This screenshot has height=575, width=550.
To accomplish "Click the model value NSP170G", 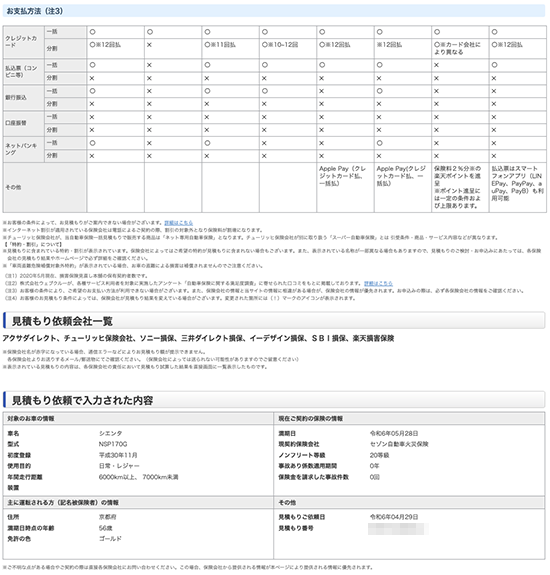I will point(113,444).
